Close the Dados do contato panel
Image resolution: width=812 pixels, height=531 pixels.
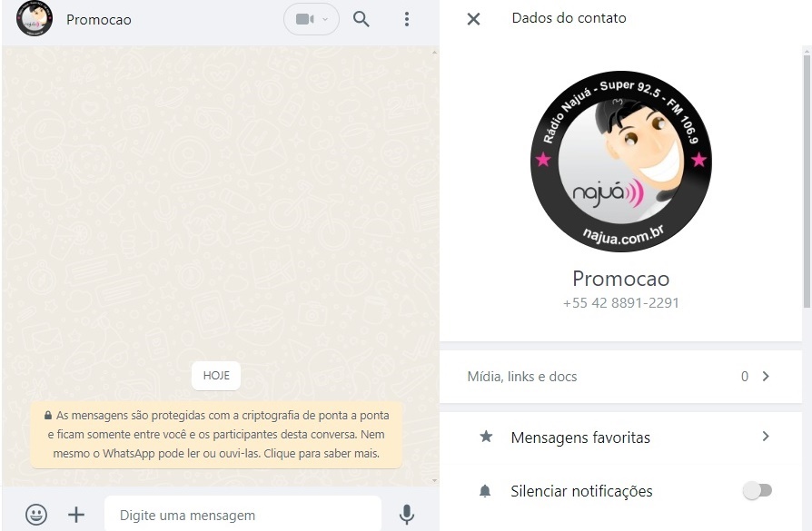(x=473, y=19)
